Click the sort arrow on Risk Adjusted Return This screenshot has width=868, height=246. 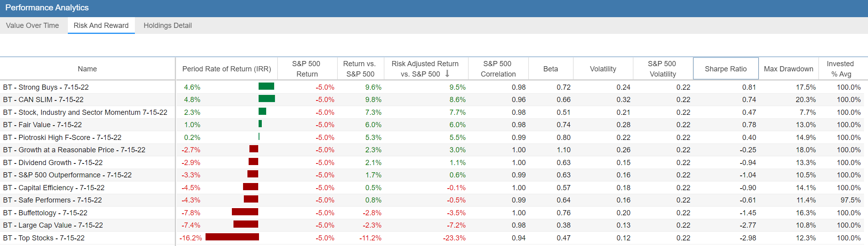447,74
